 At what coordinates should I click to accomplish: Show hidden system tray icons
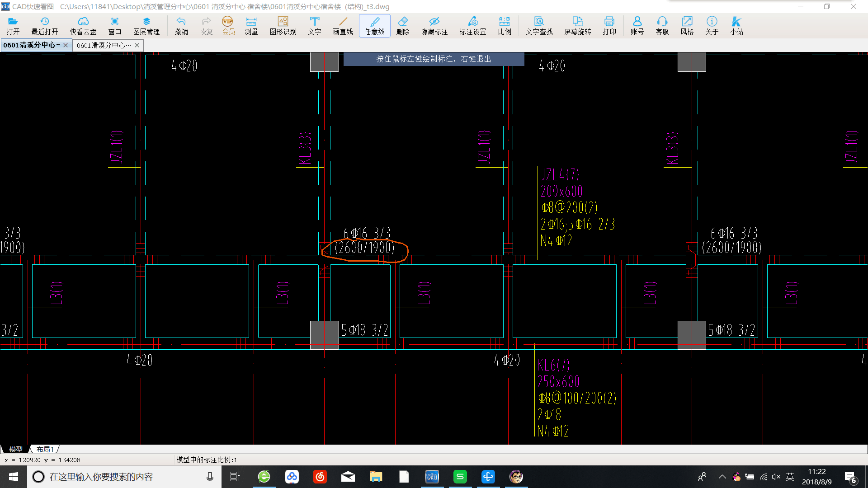point(722,477)
